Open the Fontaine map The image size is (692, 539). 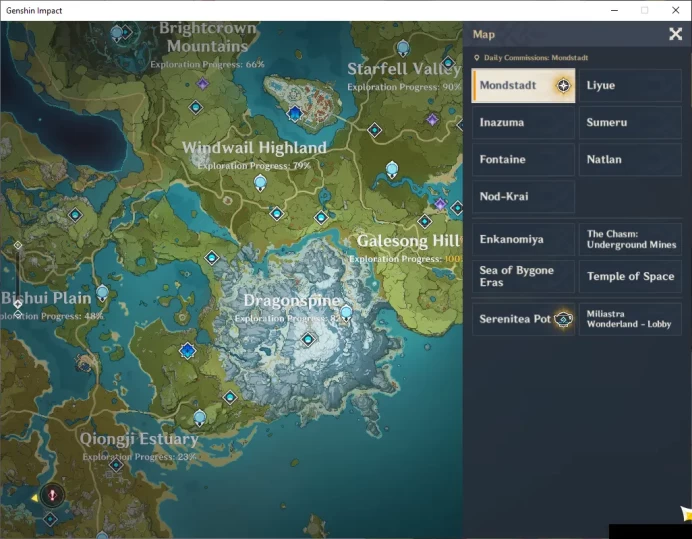pyautogui.click(x=523, y=159)
